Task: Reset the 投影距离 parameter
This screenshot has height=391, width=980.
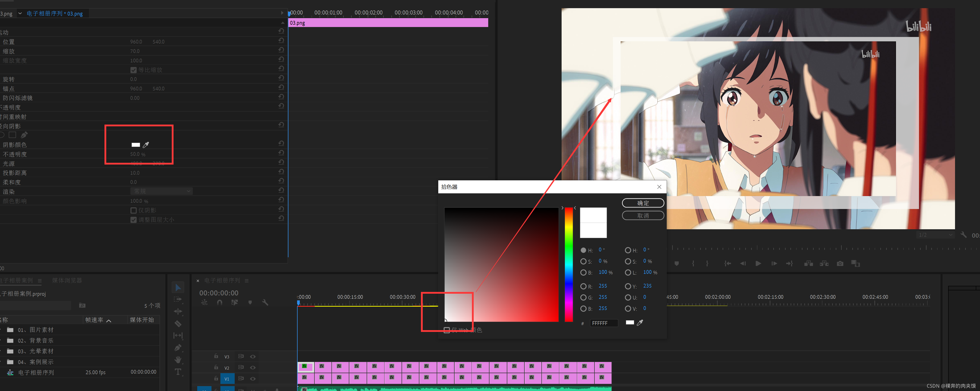Action: coord(281,171)
